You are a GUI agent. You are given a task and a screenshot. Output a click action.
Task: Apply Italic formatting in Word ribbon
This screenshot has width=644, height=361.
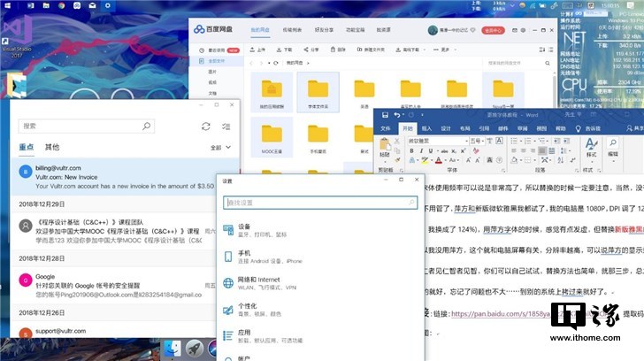pyautogui.click(x=421, y=150)
